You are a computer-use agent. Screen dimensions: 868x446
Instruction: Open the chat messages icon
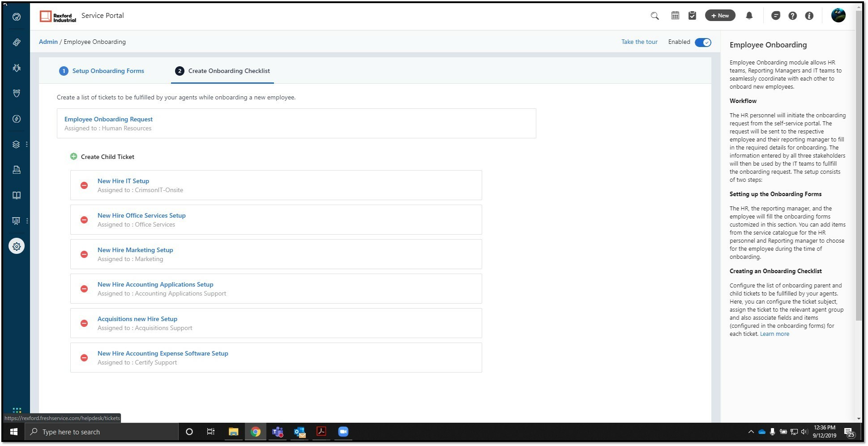(776, 16)
